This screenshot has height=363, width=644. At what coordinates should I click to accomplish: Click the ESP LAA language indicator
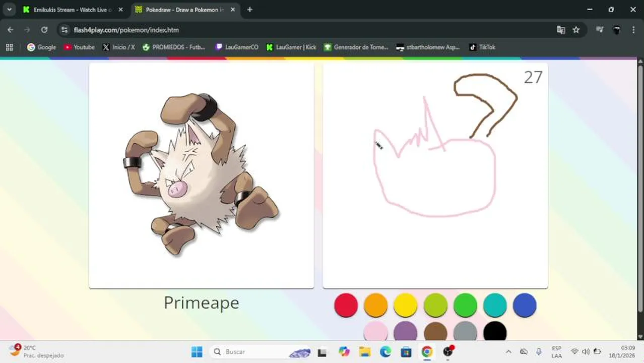pos(556,351)
